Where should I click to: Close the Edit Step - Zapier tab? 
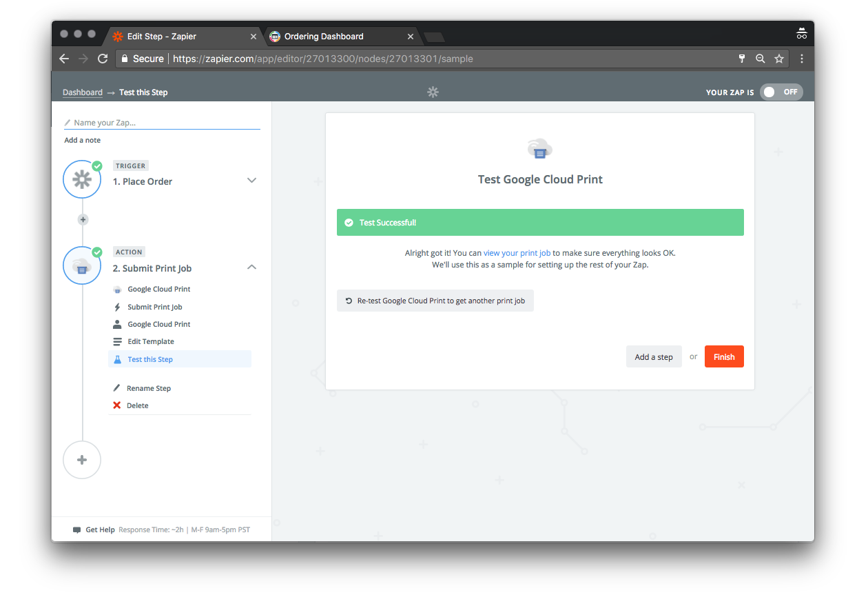[254, 37]
